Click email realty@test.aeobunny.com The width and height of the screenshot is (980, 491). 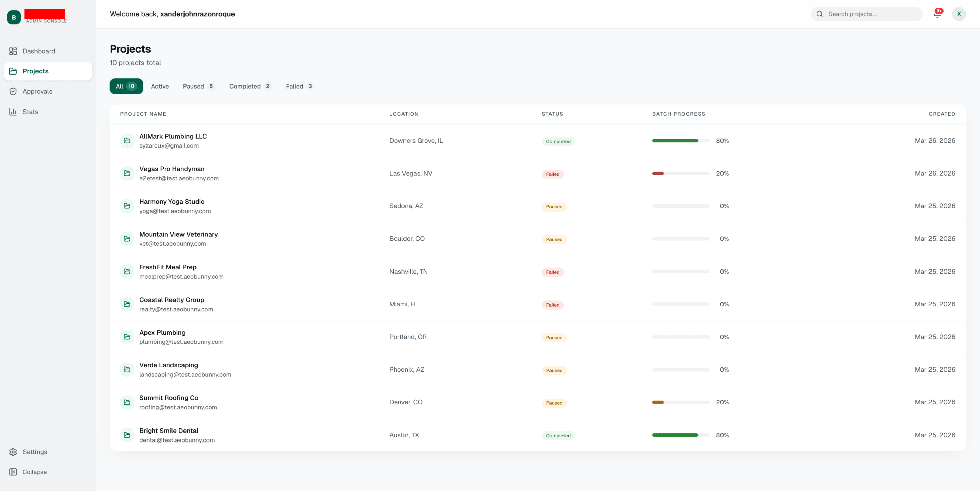coord(176,309)
